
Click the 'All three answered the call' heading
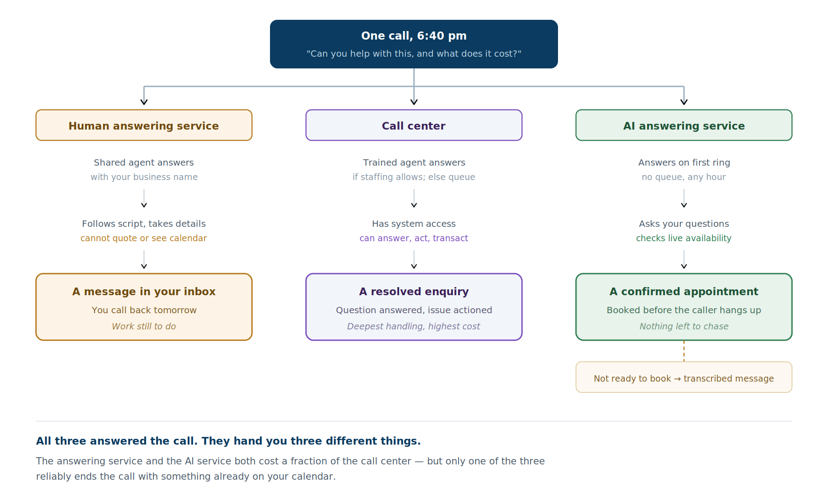[x=229, y=441]
